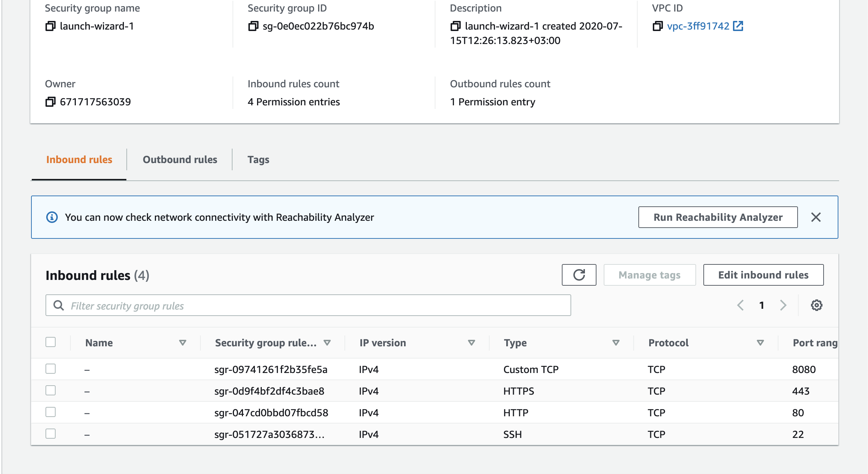The height and width of the screenshot is (474, 868).
Task: Refresh the inbound rules list
Action: (579, 275)
